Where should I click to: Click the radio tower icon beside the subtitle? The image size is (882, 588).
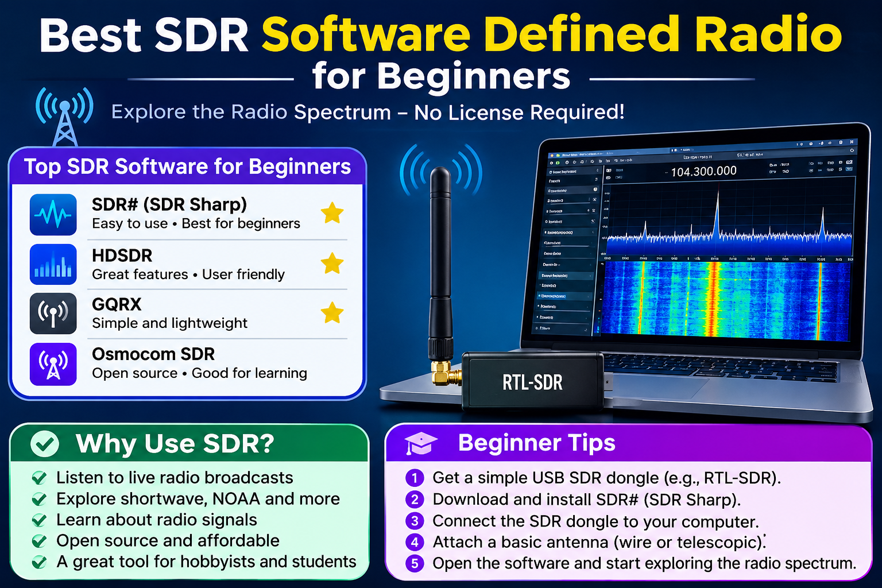pyautogui.click(x=65, y=117)
